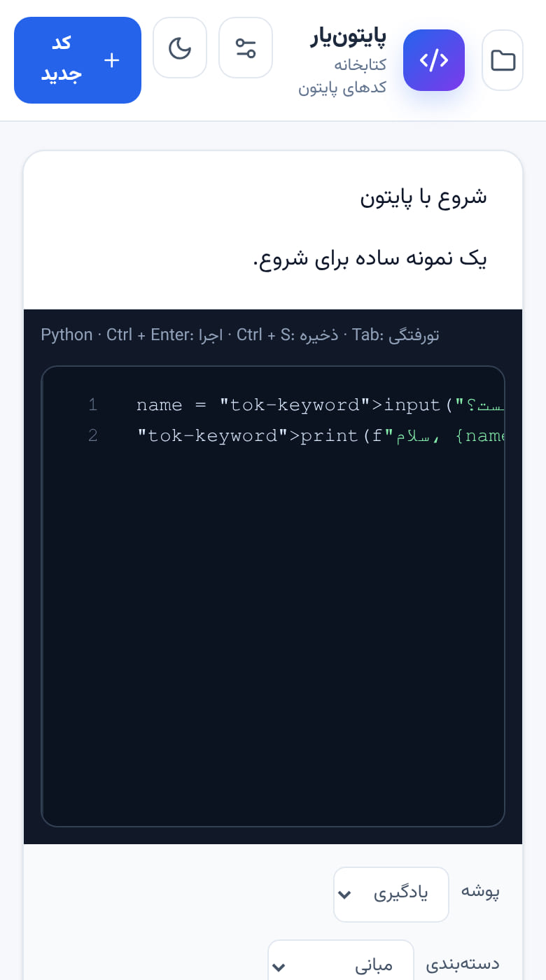Create a new snippet with کد جدید
Image resolution: width=546 pixels, height=980 pixels.
[x=78, y=60]
